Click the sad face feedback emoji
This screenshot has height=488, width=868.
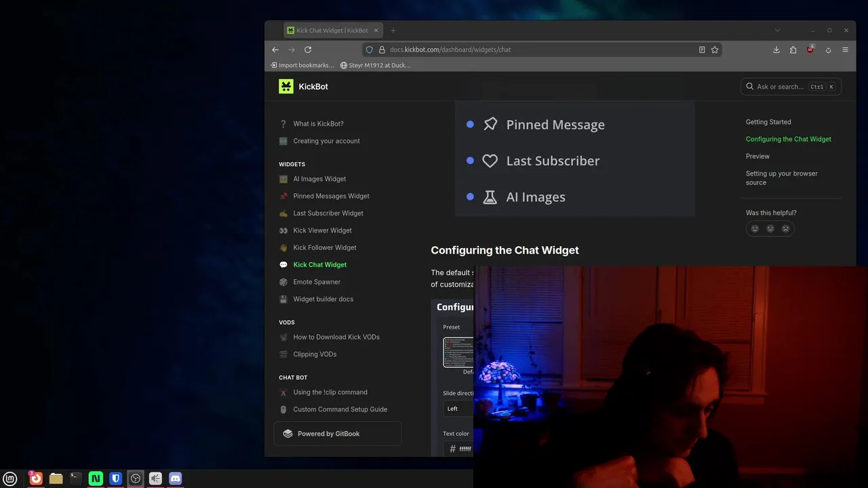(785, 228)
